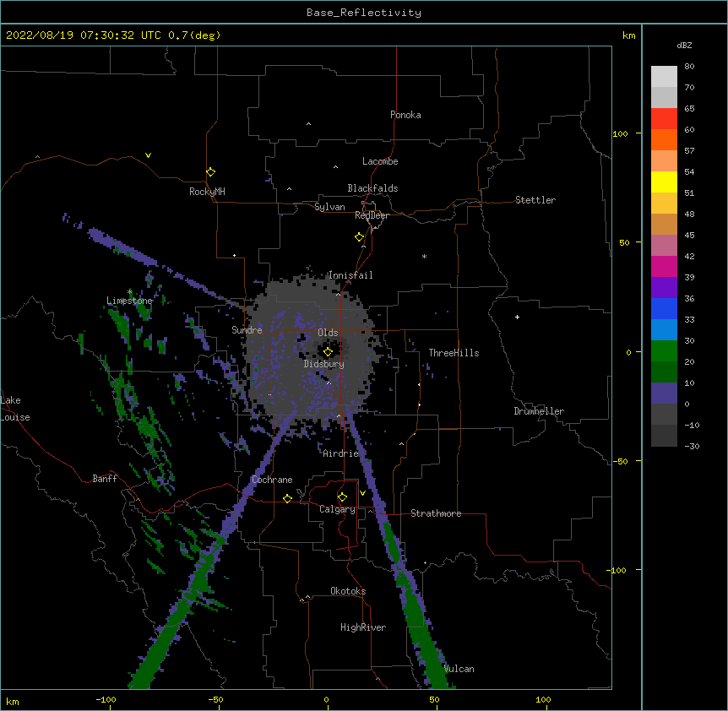Screen dimensions: 728x711
Task: Click the Lacombe label
Action: (380, 161)
